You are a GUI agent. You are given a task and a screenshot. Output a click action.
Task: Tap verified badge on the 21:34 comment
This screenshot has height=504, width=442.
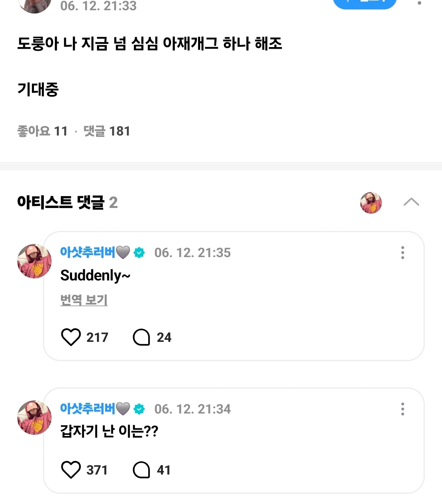[140, 409]
